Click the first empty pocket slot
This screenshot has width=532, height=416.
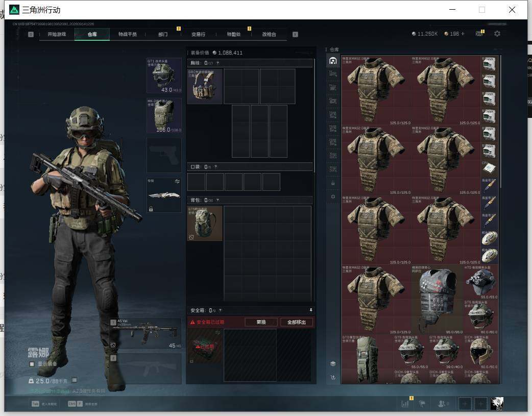(x=196, y=182)
